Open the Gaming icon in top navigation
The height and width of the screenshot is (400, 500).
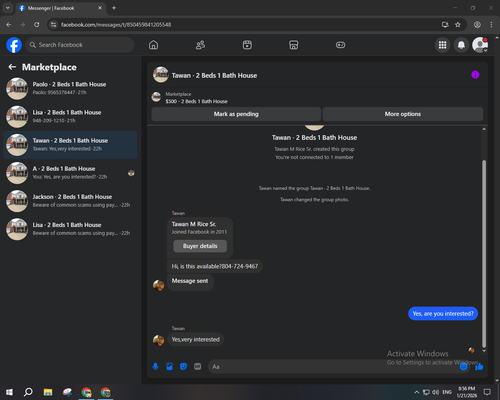340,45
